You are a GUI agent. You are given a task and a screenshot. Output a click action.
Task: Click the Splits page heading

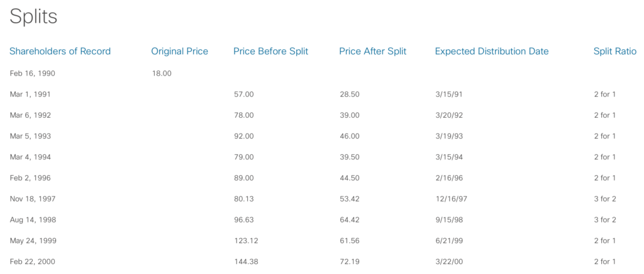coord(33,17)
